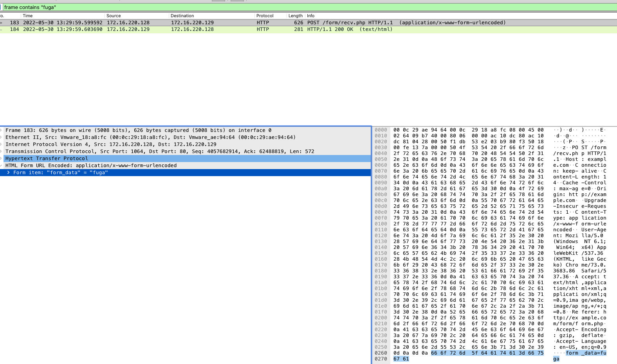The height and width of the screenshot is (364, 617).
Task: Expand the Hypertext Transfer Protocol arrow
Action: tap(2, 159)
